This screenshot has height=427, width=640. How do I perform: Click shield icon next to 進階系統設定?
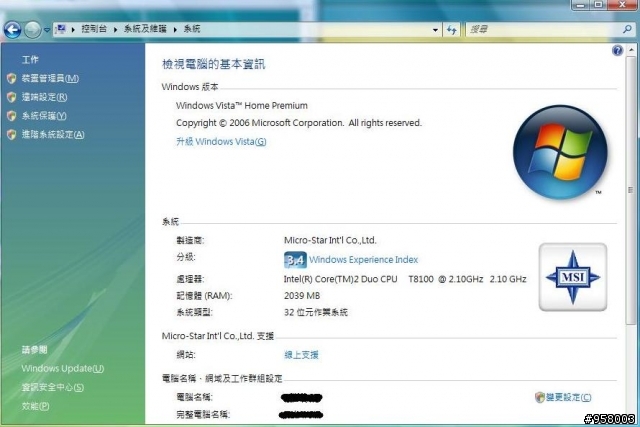11,135
